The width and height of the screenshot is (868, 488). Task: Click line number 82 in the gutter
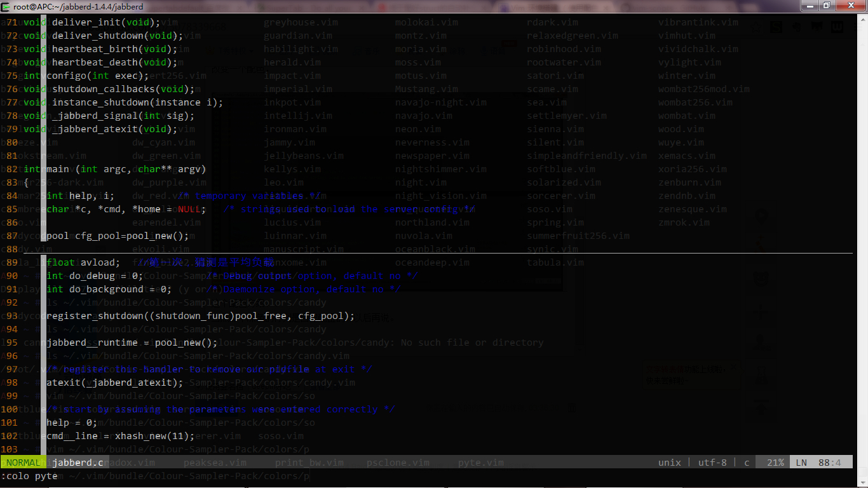click(x=12, y=169)
